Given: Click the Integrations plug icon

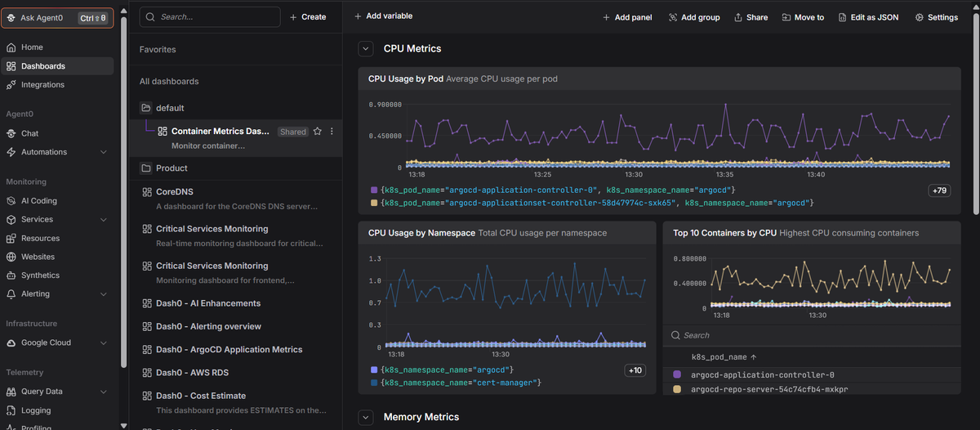Looking at the screenshot, I should click(x=11, y=85).
